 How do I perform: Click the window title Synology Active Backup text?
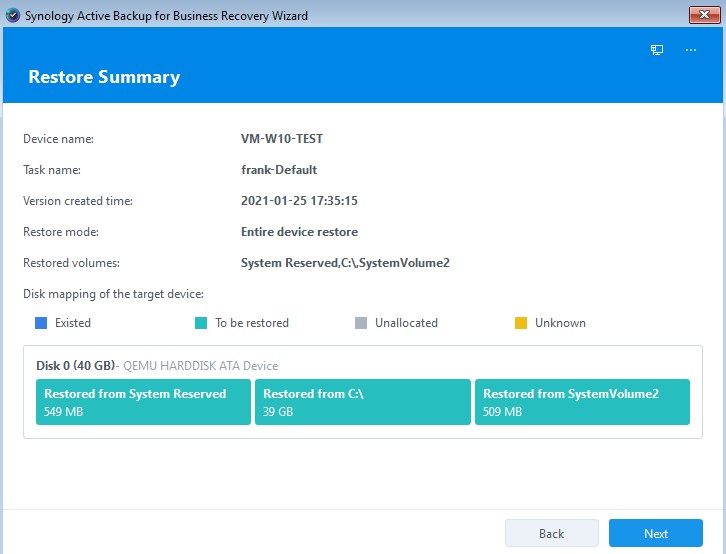tap(166, 16)
